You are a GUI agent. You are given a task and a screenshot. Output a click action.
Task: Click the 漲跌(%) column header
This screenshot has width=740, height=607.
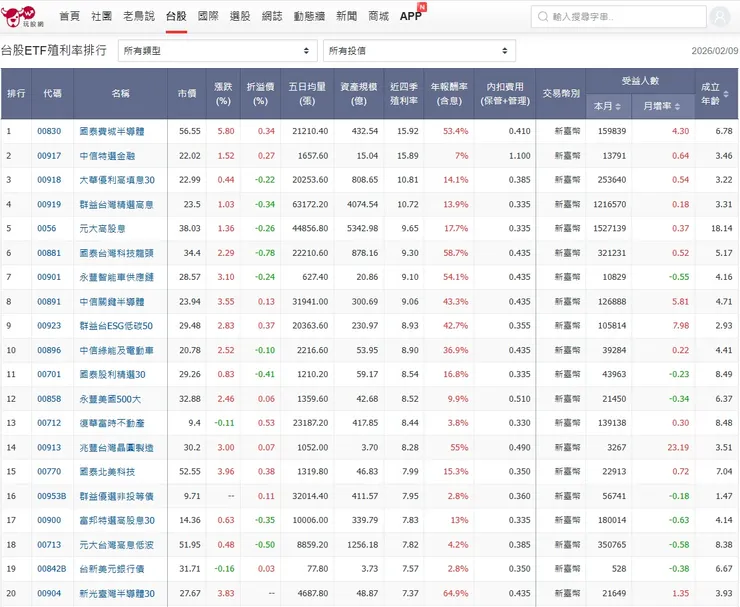(x=223, y=93)
